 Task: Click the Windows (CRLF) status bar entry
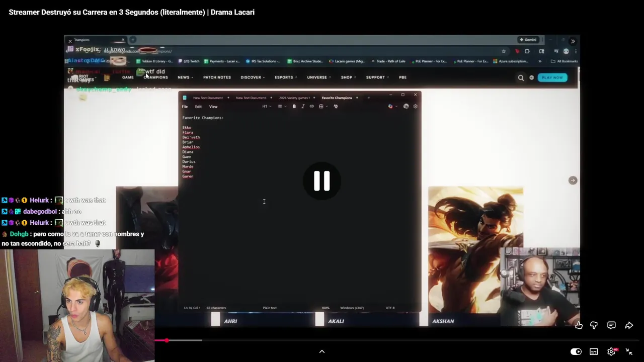coord(352,308)
